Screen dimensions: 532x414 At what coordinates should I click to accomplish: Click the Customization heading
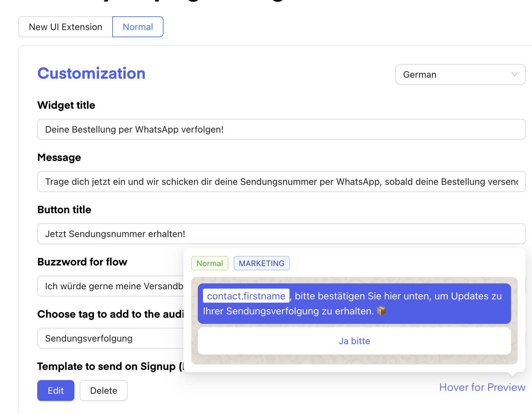[x=91, y=73]
